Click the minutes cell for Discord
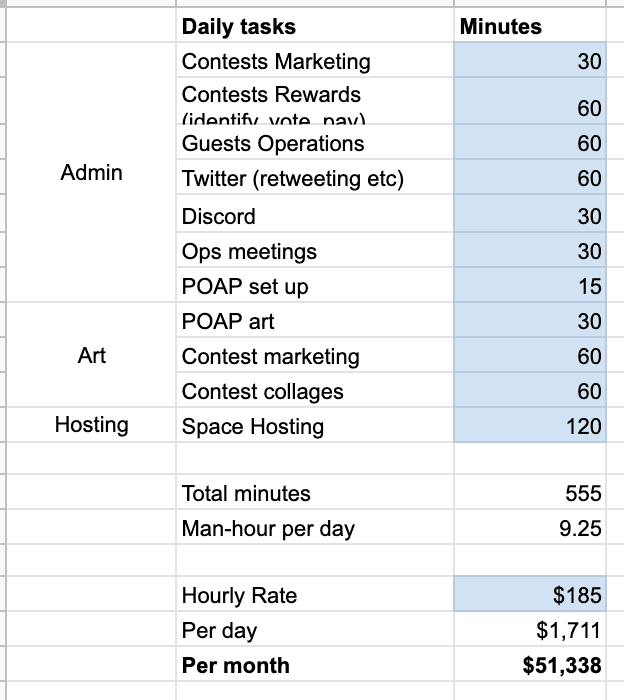 pyautogui.click(x=530, y=216)
